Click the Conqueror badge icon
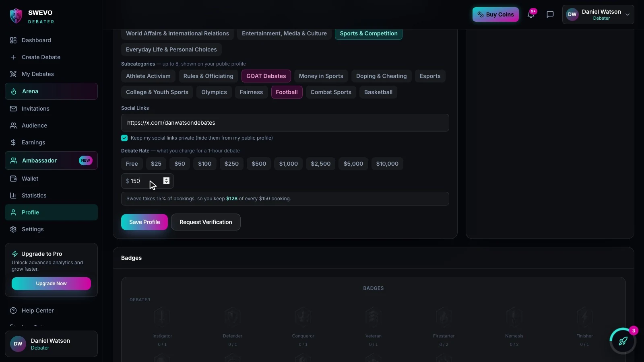 tap(303, 317)
